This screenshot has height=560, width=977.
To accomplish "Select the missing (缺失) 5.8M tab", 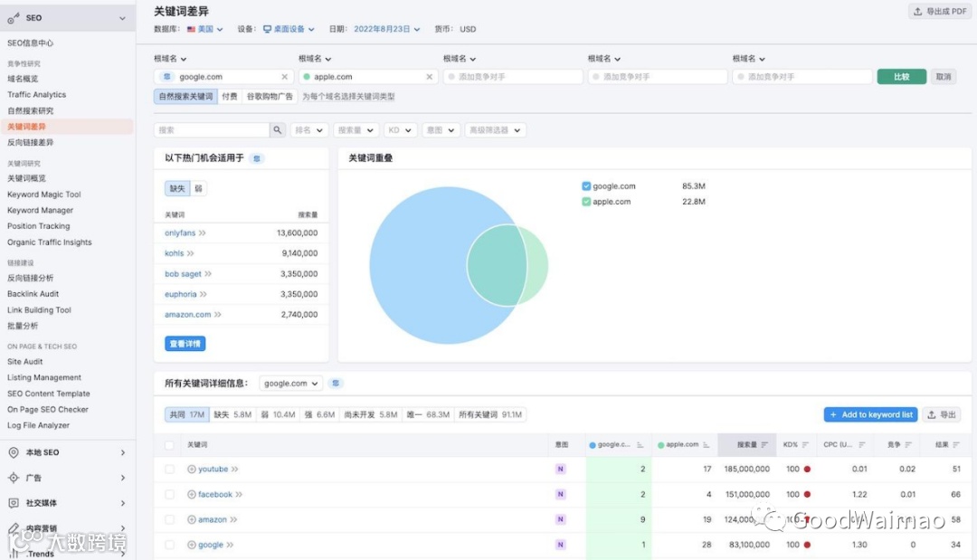I will (232, 414).
